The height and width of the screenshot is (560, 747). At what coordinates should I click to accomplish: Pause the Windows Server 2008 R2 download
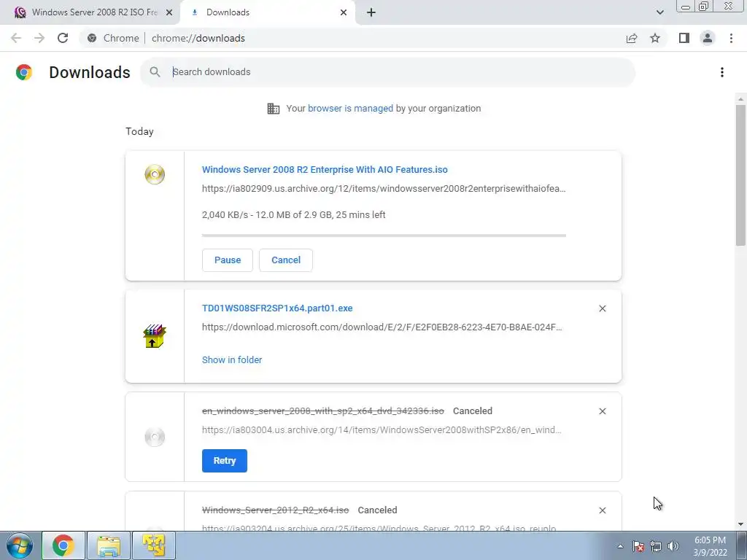[228, 260]
